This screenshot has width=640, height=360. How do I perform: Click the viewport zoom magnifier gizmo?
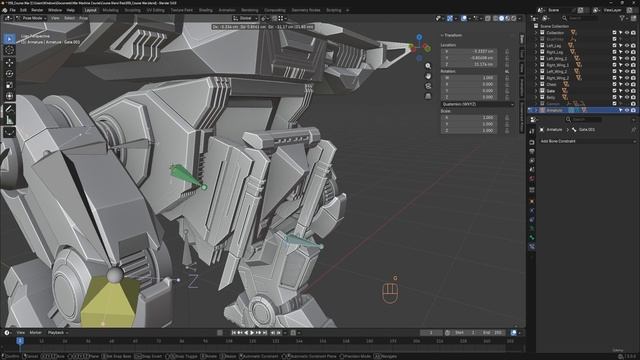click(x=428, y=66)
